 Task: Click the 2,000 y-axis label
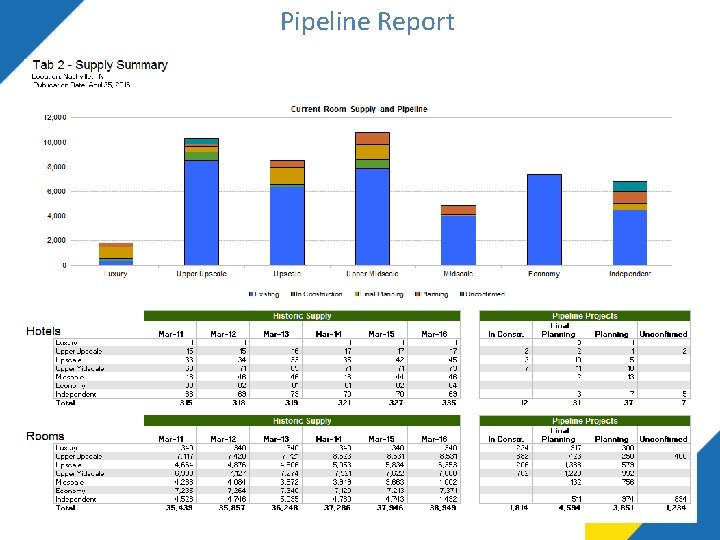[x=56, y=241]
